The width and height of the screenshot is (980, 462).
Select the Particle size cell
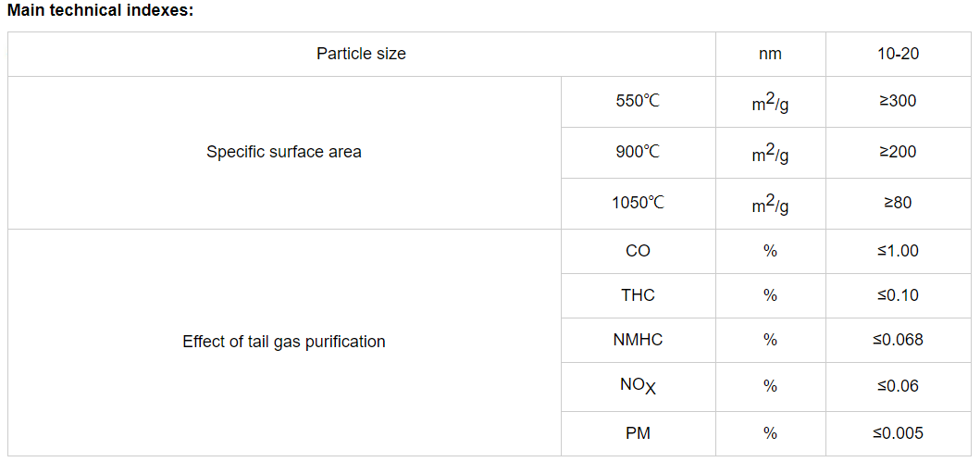tap(361, 54)
